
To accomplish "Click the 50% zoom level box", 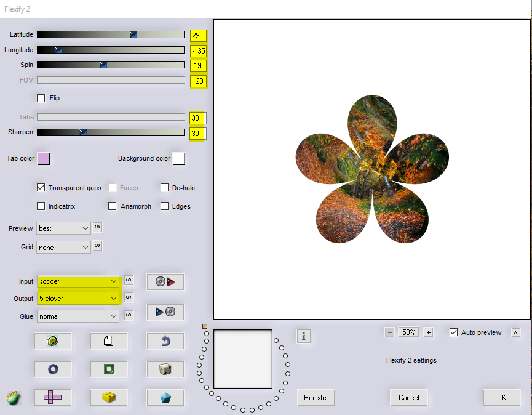I will [x=408, y=332].
